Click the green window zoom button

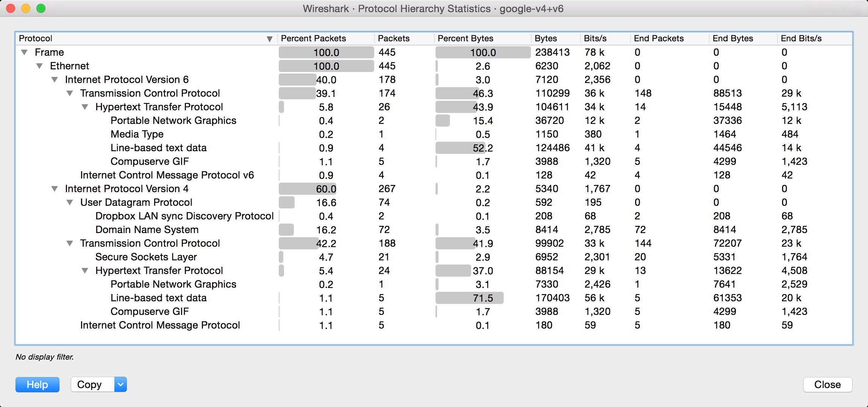[41, 8]
